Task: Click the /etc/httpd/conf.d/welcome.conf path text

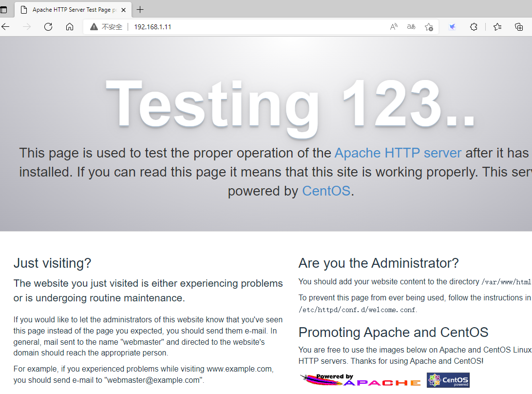Action: pos(357,310)
